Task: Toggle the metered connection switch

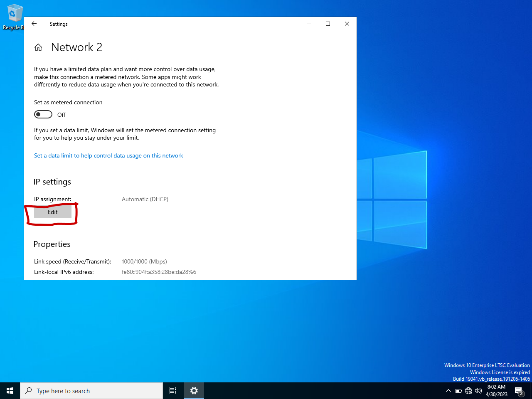Action: [43, 114]
